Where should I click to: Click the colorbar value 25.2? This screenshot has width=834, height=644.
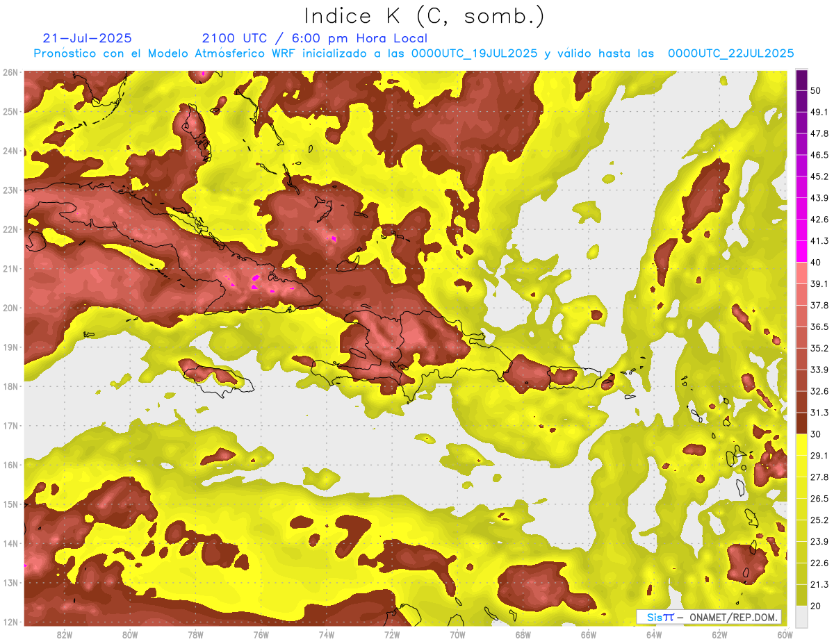tap(819, 520)
